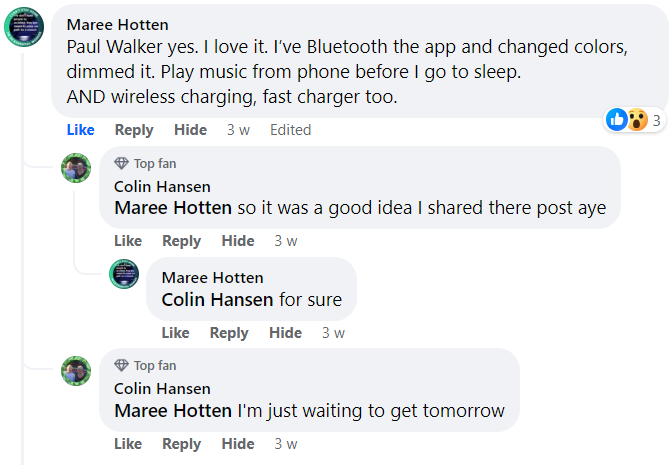The height and width of the screenshot is (465, 671).
Task: Hide Maree's 'for sure' reply
Action: [285, 333]
